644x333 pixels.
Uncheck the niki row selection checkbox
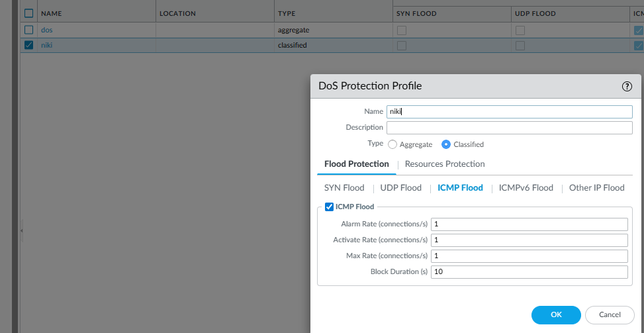click(28, 45)
